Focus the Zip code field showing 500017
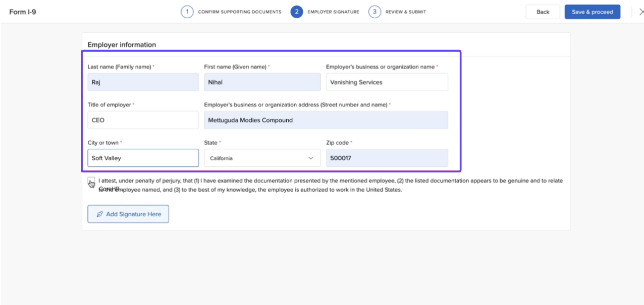 387,158
